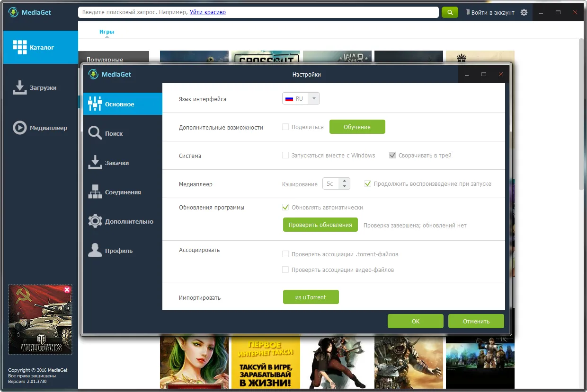Click the из uTorrent import button

point(311,297)
